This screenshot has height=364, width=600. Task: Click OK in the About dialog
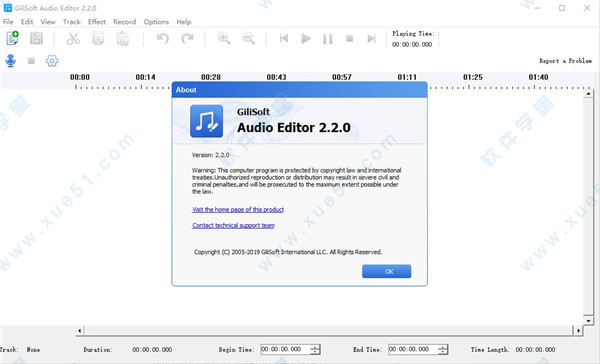(386, 271)
